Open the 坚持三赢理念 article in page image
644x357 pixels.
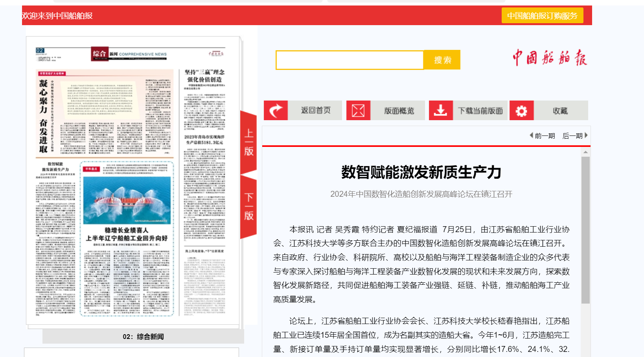pos(204,76)
